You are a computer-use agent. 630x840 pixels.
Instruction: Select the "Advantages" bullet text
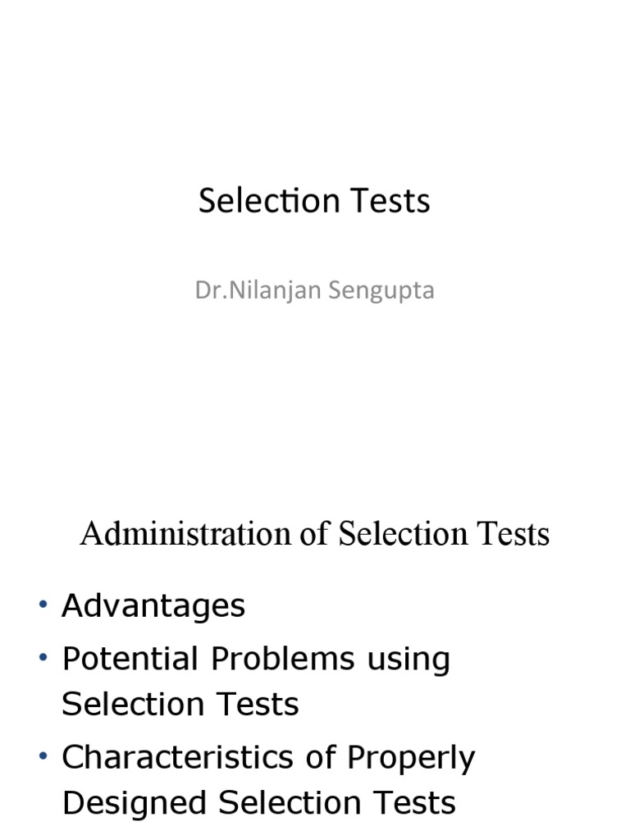click(153, 606)
